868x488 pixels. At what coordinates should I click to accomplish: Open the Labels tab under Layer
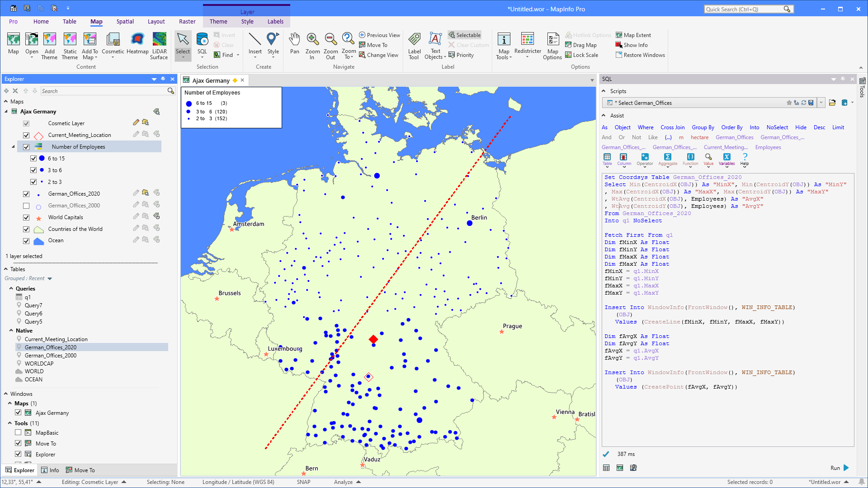tap(275, 21)
